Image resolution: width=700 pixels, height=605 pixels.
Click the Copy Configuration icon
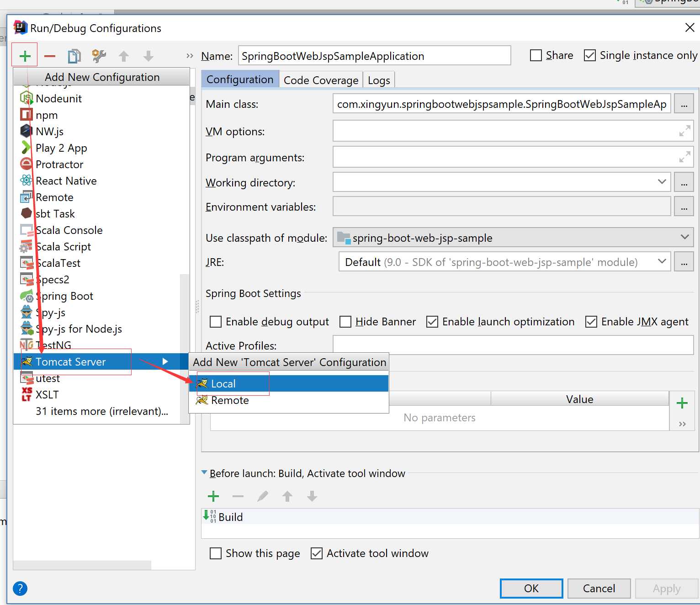tap(74, 56)
